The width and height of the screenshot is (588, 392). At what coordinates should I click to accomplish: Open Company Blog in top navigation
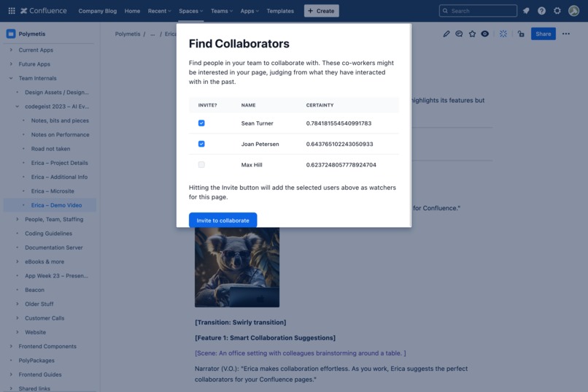tap(98, 11)
